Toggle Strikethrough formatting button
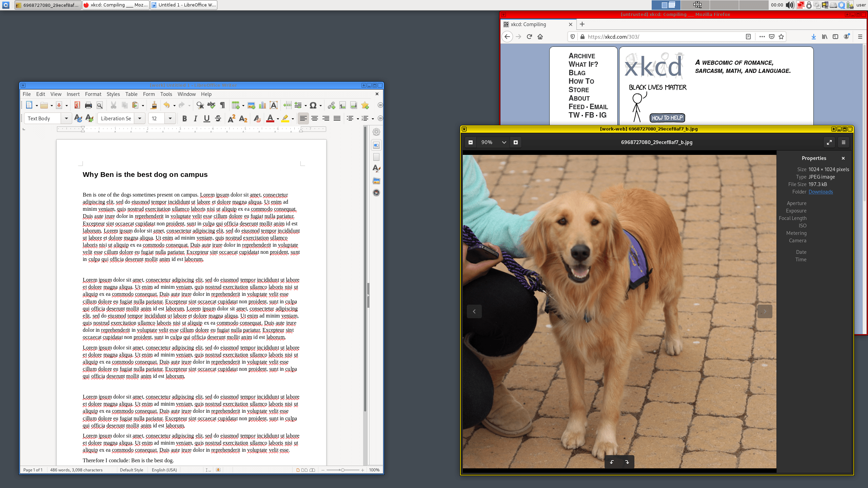 tap(218, 119)
